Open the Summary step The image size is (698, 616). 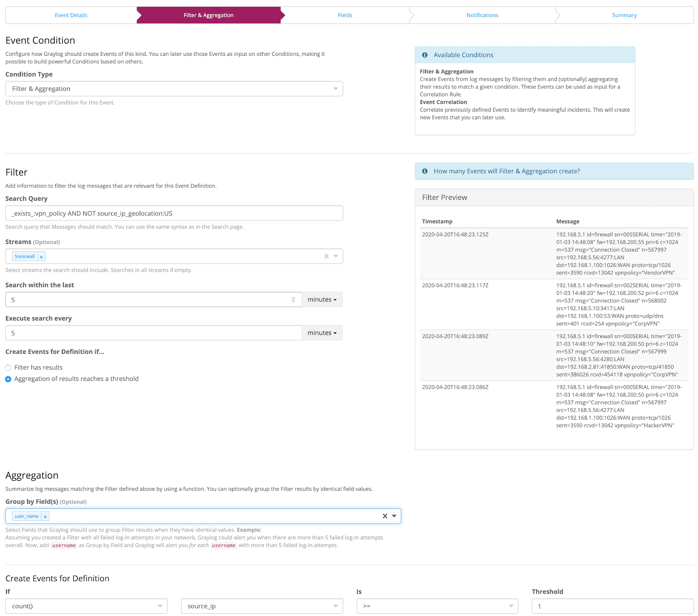point(624,15)
